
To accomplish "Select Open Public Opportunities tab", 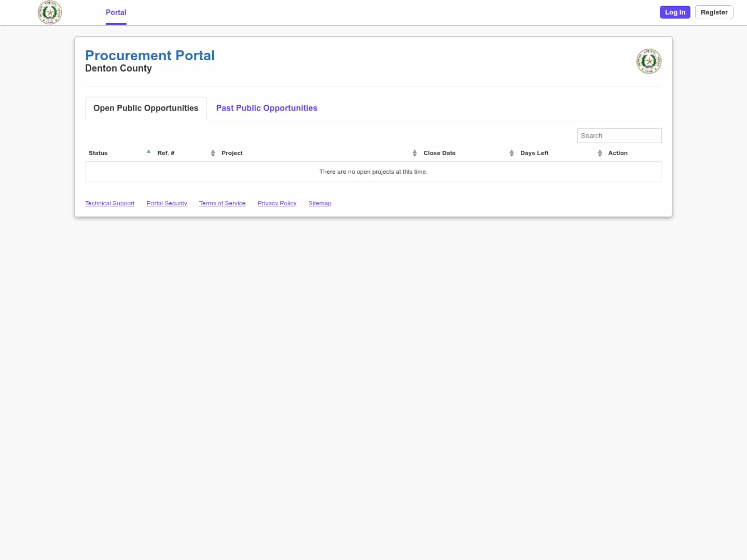I will 146,108.
